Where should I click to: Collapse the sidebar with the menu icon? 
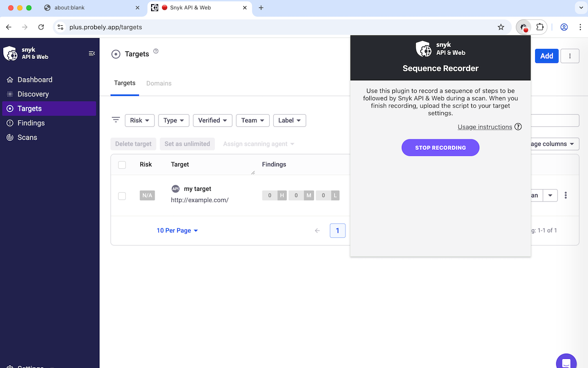(91, 53)
